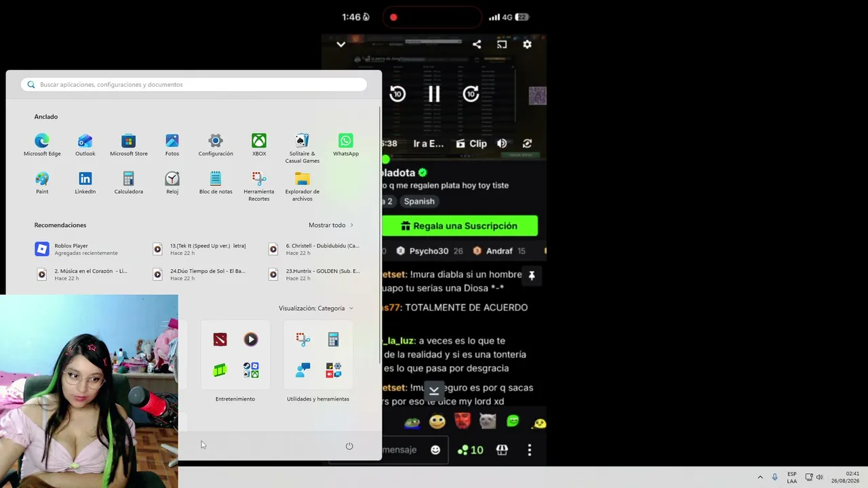This screenshot has width=868, height=488.
Task: Open the taskbar volume control
Action: point(819,477)
